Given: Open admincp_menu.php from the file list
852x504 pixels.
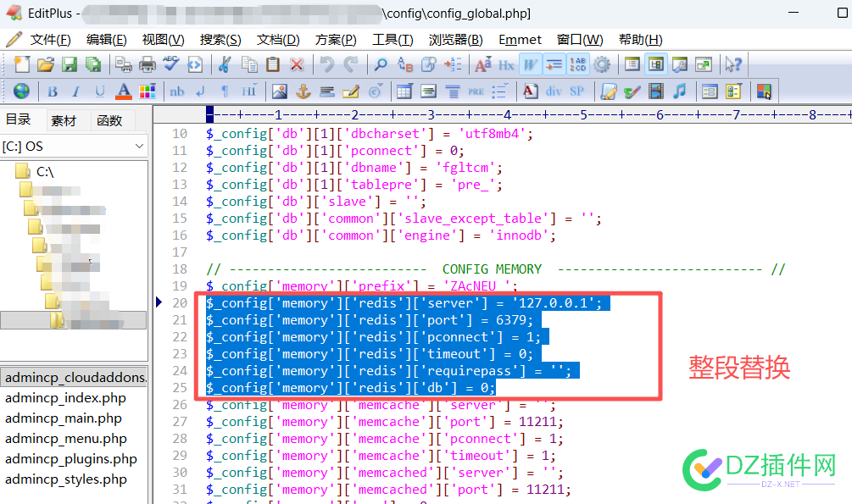Looking at the screenshot, I should 65,438.
